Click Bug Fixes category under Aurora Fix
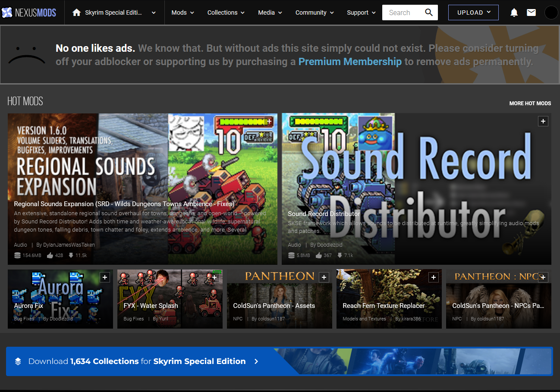This screenshot has width=560, height=392. (x=24, y=319)
